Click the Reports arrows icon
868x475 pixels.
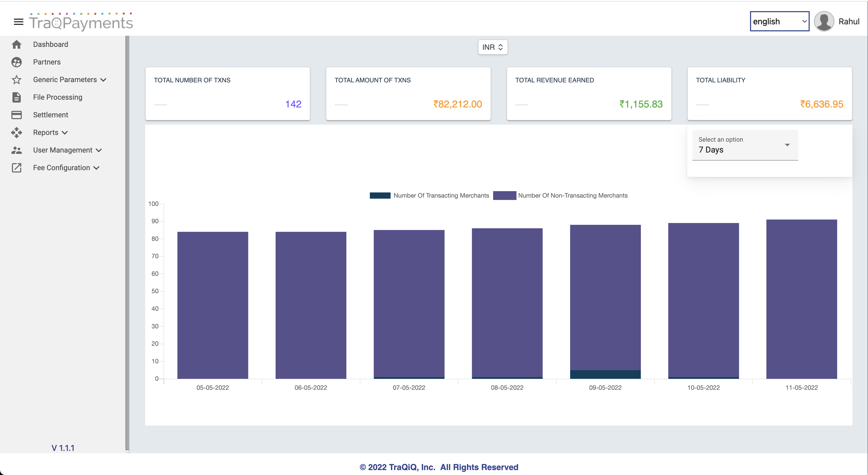coord(17,133)
